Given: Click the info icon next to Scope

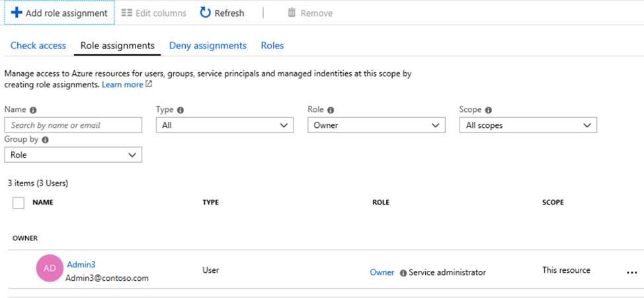Looking at the screenshot, I should [x=487, y=110].
